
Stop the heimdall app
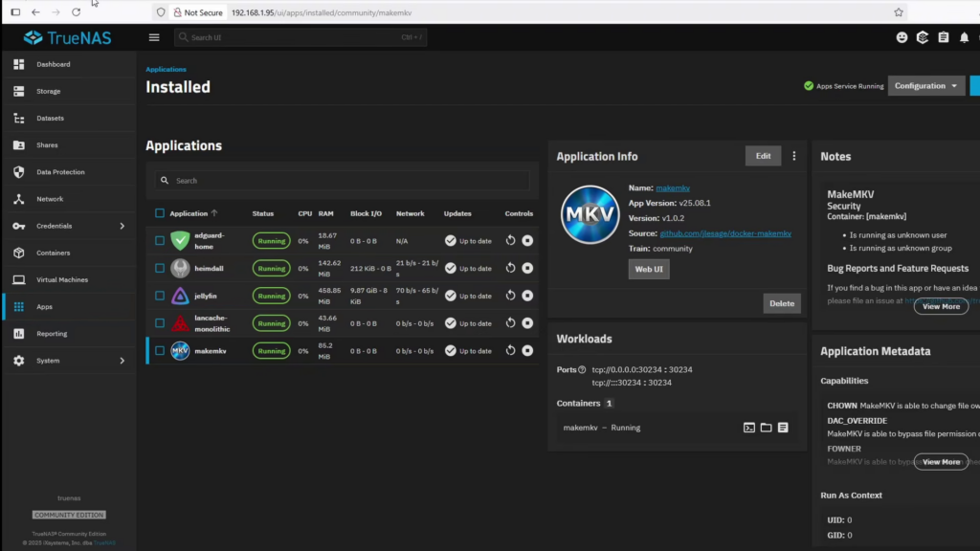(x=527, y=269)
